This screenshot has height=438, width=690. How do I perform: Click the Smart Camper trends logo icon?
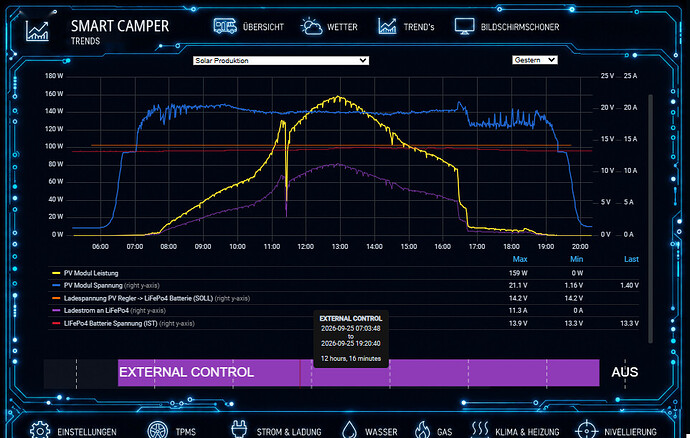pyautogui.click(x=37, y=31)
